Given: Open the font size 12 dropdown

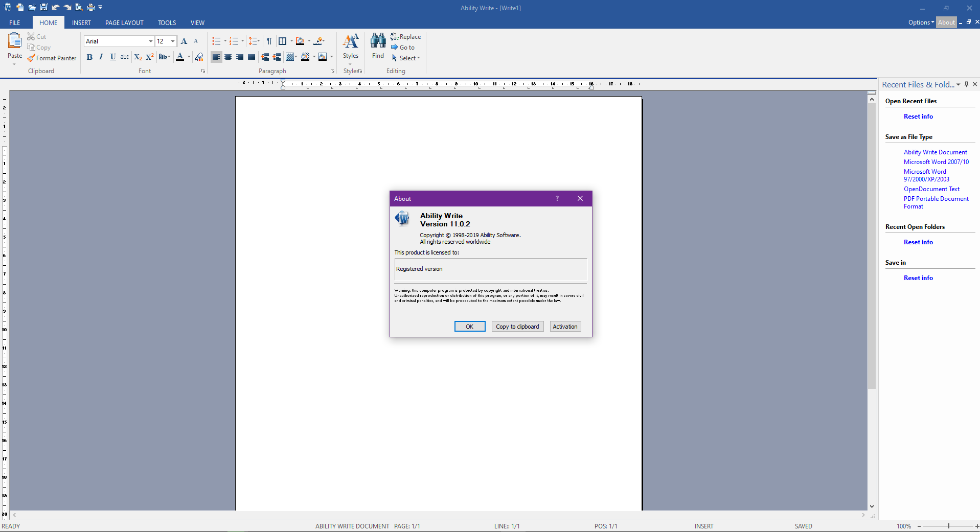Looking at the screenshot, I should (173, 41).
